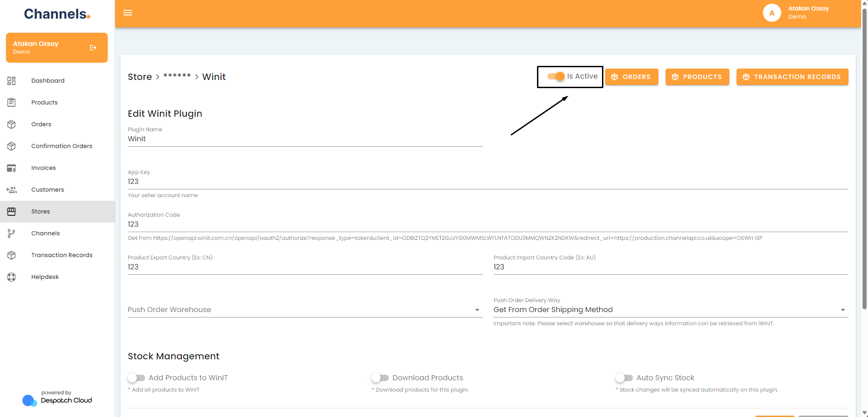
Task: Click the Winit breadcrumb text
Action: coord(214,77)
